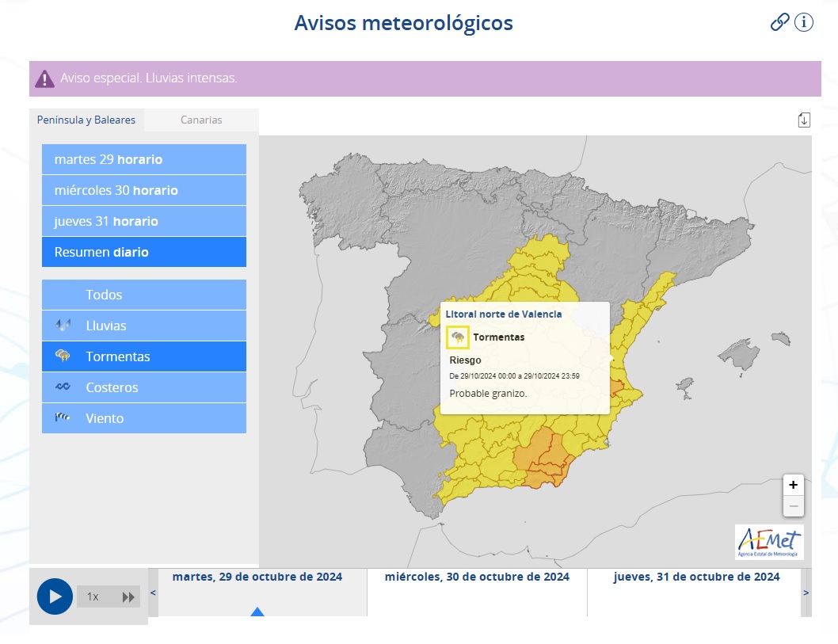Zoom out on the map

tap(793, 506)
